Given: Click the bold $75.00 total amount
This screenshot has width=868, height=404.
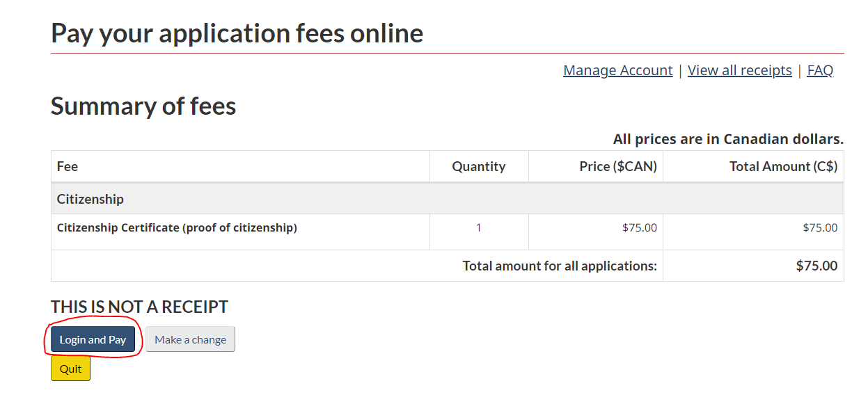Looking at the screenshot, I should click(816, 266).
